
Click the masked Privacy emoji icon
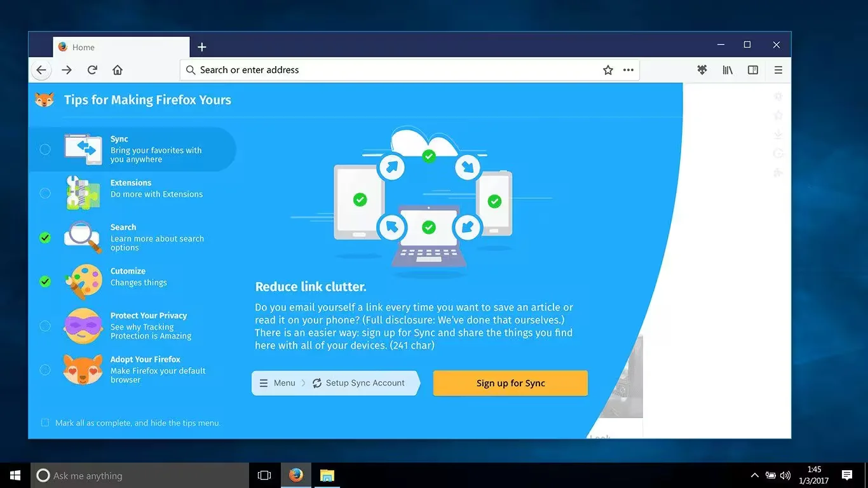pyautogui.click(x=83, y=325)
